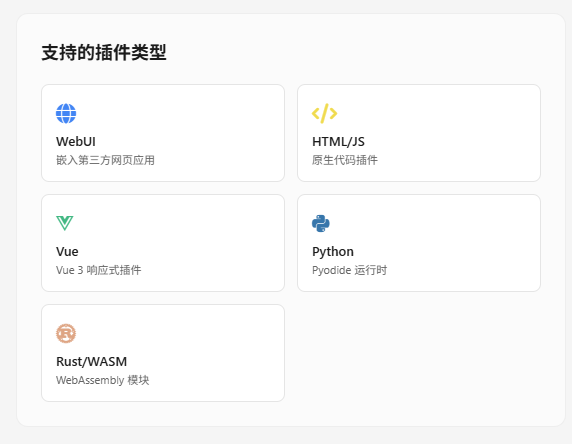Select the HTML/JS title text
572x444 pixels.
click(338, 142)
